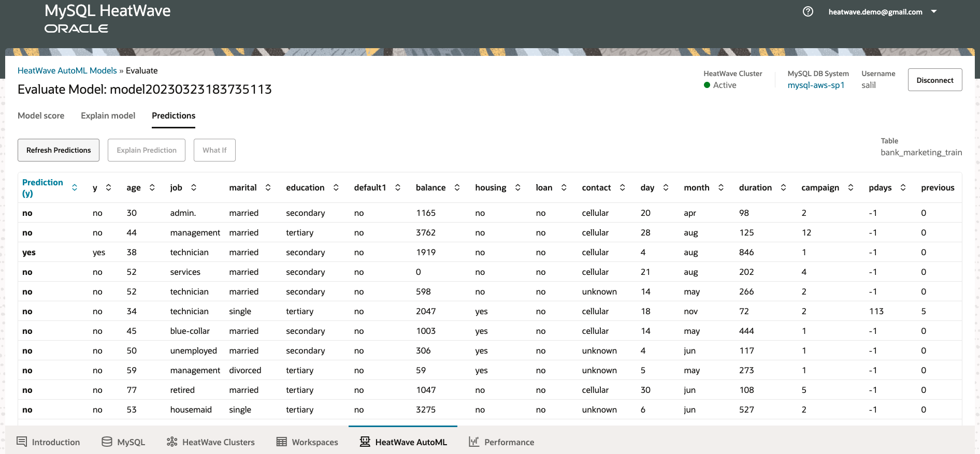Open HeatWave AutoML Models breadcrumb link
The image size is (980, 454).
pos(67,70)
